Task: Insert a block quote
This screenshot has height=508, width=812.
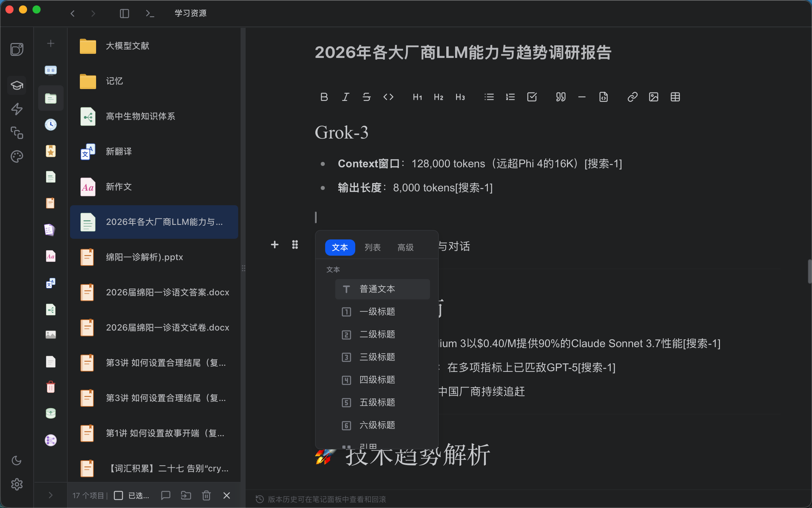Action: pos(561,97)
